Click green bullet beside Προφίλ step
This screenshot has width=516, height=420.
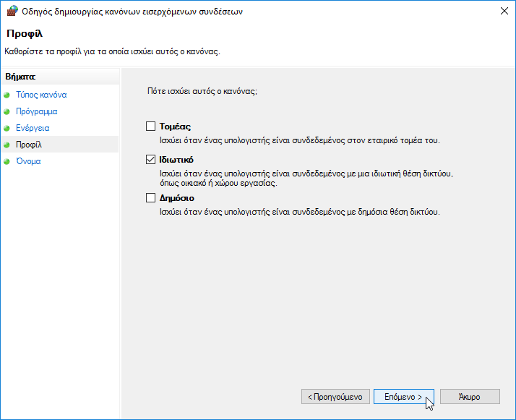pyautogui.click(x=7, y=145)
